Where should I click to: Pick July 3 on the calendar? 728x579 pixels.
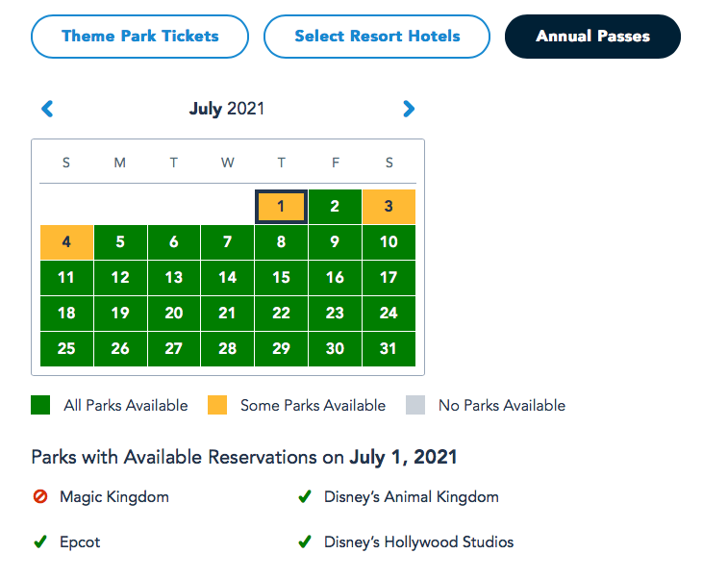(x=389, y=207)
